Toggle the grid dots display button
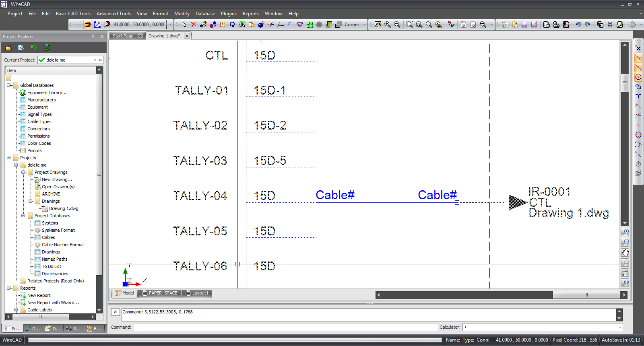 coord(78,25)
